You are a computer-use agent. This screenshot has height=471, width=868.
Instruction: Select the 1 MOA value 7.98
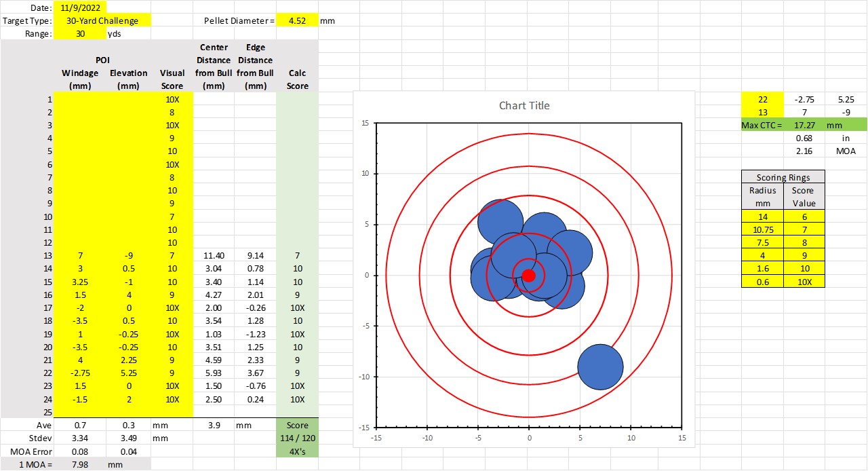point(80,464)
